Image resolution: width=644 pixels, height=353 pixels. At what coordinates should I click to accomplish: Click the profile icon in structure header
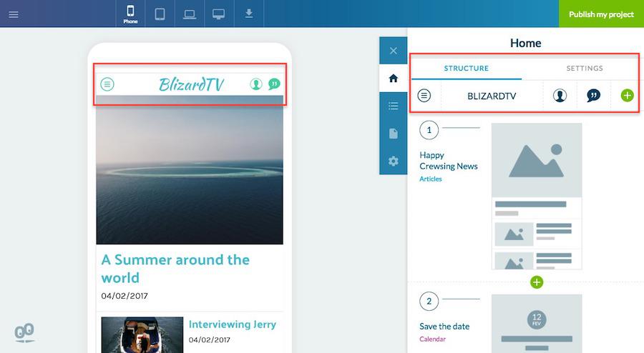560,95
